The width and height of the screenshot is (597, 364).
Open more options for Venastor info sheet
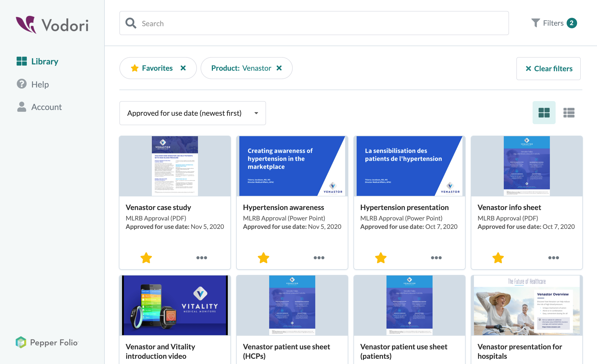click(x=554, y=258)
